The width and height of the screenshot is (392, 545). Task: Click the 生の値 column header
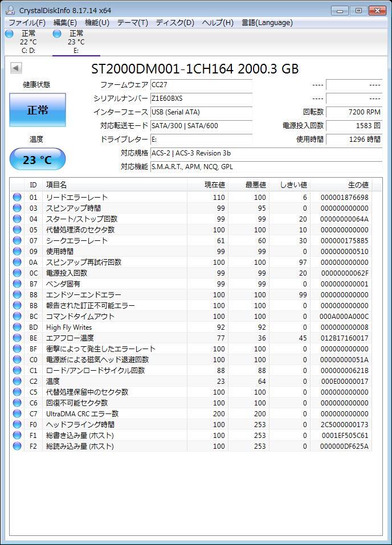[341, 185]
